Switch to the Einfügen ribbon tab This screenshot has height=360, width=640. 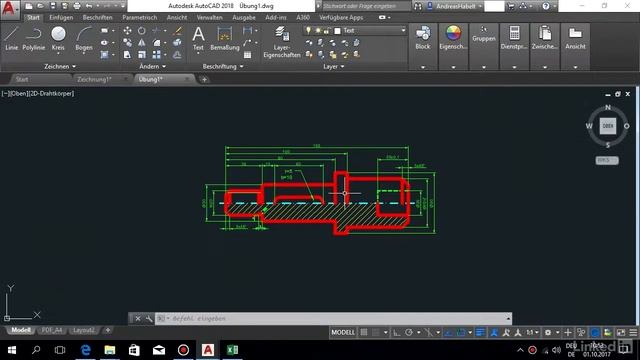(x=61, y=18)
